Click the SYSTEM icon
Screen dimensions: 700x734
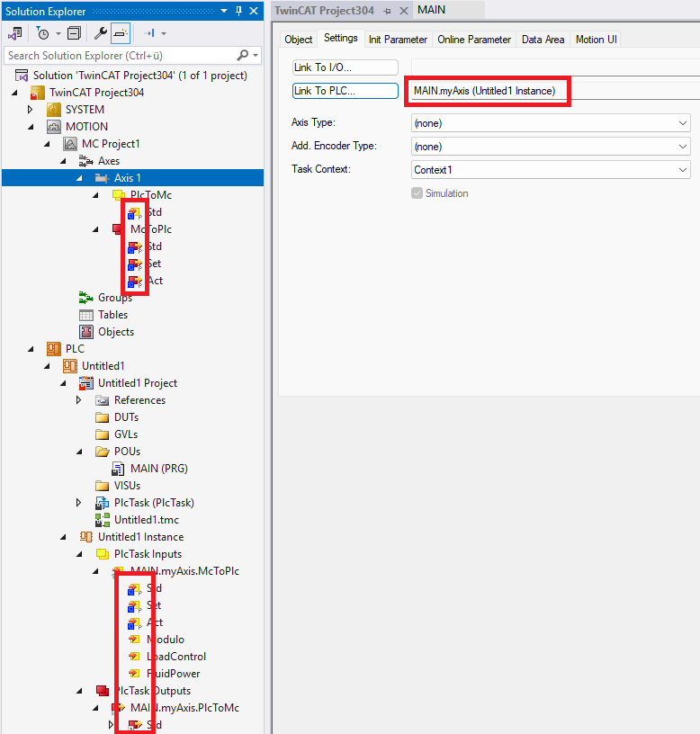click(54, 110)
